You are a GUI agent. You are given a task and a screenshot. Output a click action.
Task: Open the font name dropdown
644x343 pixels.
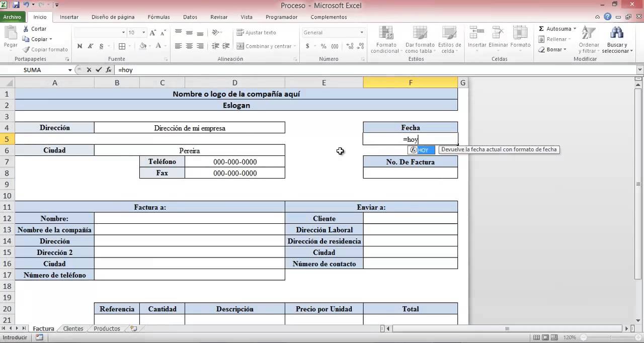(x=123, y=33)
